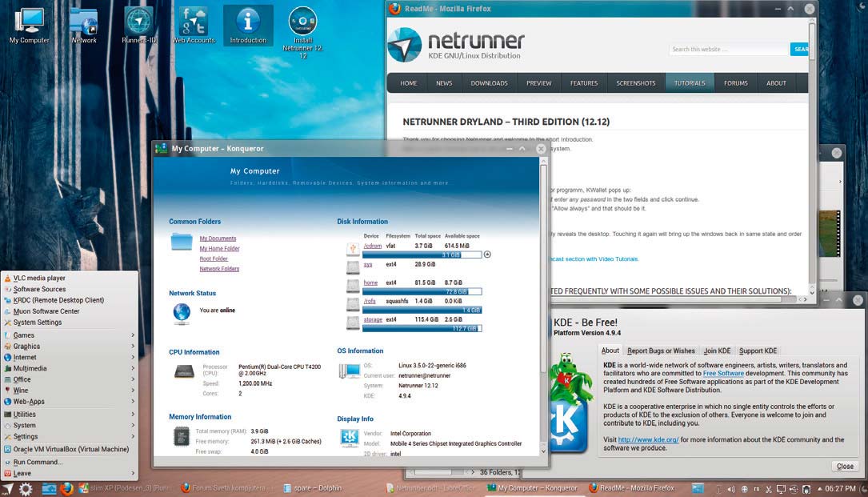Click the home partition usage bar
This screenshot has width=868, height=497.
tap(422, 291)
